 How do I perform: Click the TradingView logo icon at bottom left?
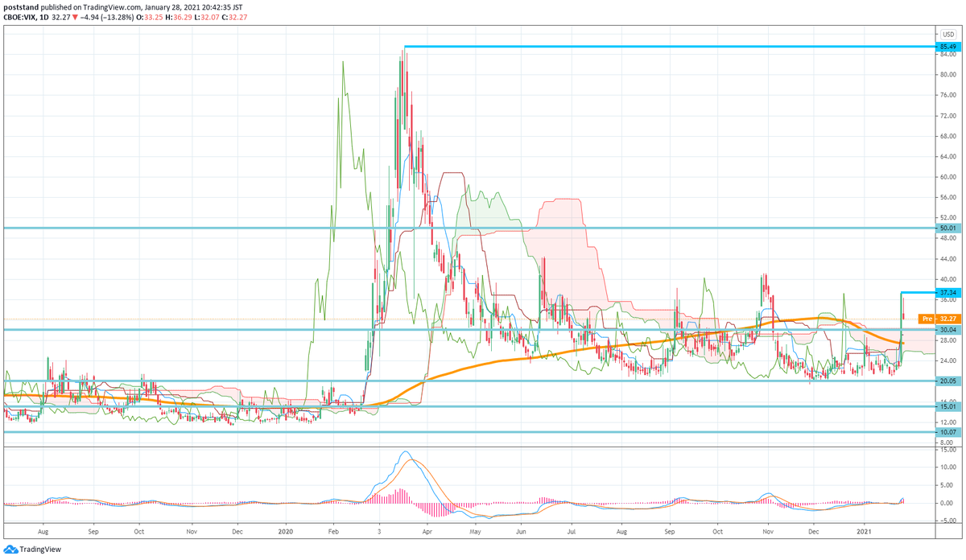pos(10,550)
